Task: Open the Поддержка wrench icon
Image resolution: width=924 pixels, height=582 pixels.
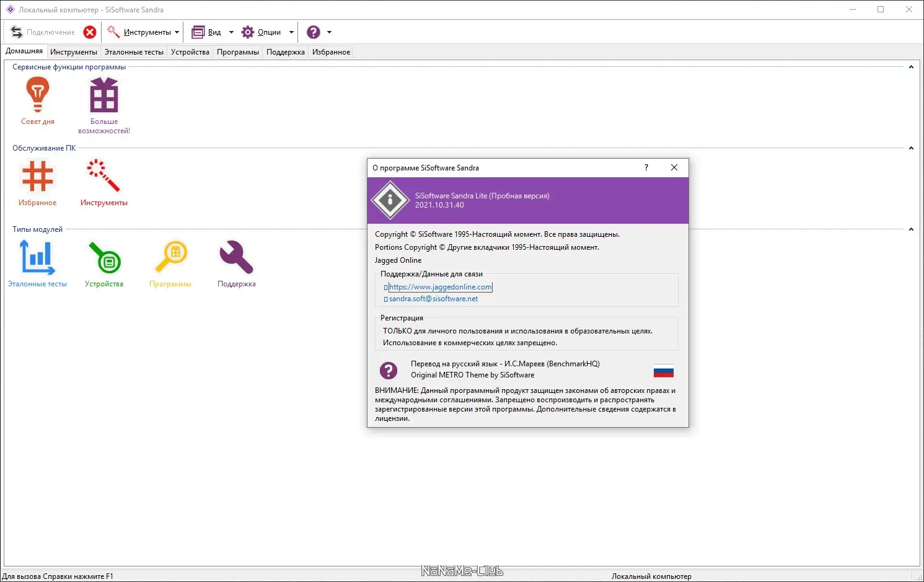Action: tap(236, 257)
